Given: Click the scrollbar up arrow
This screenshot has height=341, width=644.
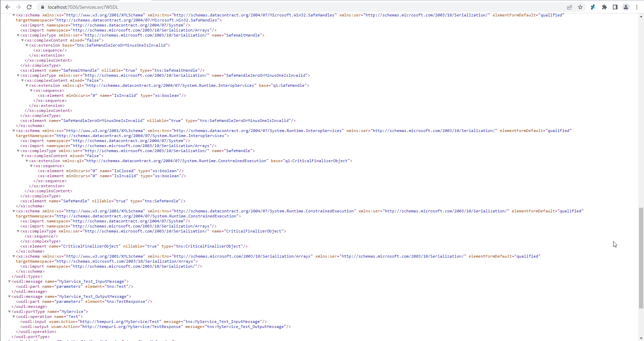Looking at the screenshot, I should click(x=641, y=16).
